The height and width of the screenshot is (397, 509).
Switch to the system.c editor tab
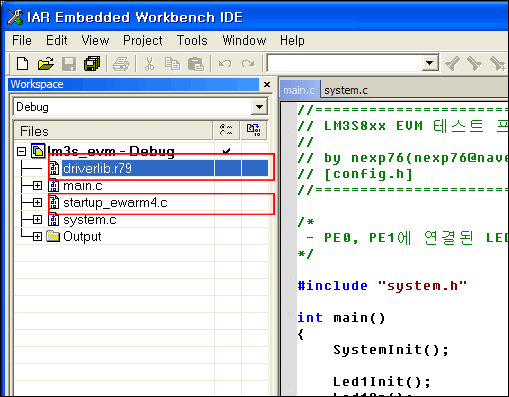(346, 90)
